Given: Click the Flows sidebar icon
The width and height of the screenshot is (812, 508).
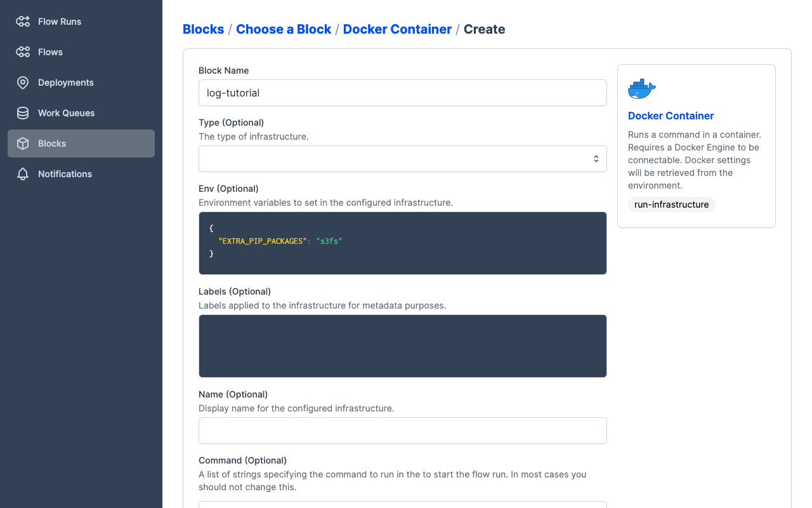Looking at the screenshot, I should [23, 52].
